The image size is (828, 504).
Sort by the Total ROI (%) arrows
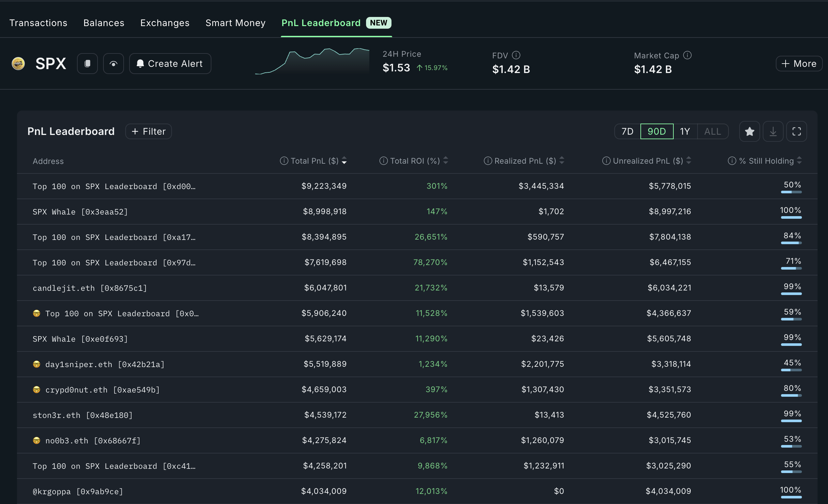(x=446, y=161)
